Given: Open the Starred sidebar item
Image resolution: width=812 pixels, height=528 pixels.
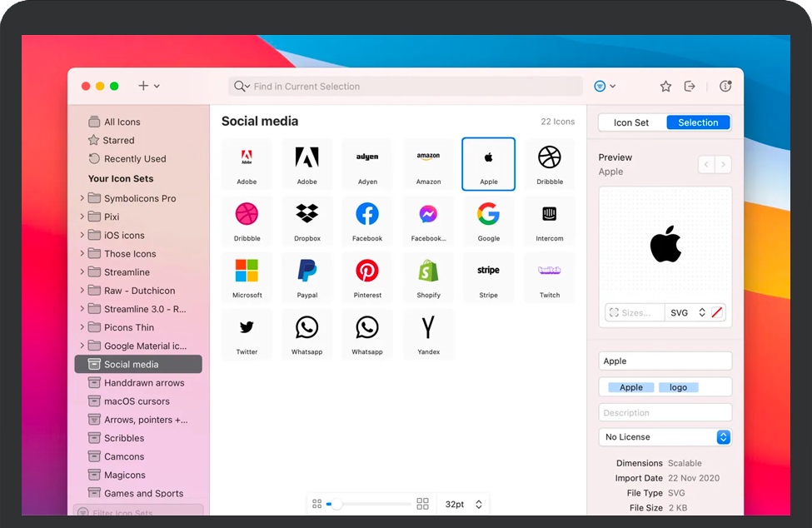Looking at the screenshot, I should click(118, 141).
